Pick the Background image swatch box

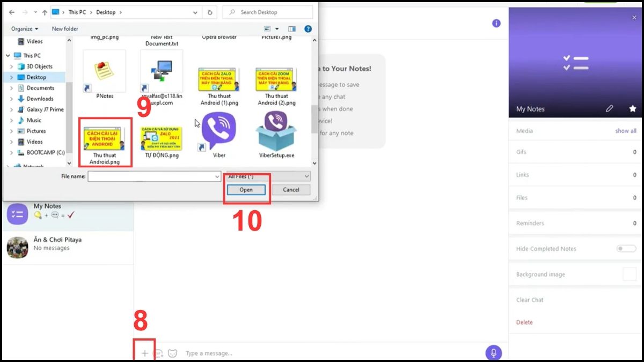coord(629,274)
